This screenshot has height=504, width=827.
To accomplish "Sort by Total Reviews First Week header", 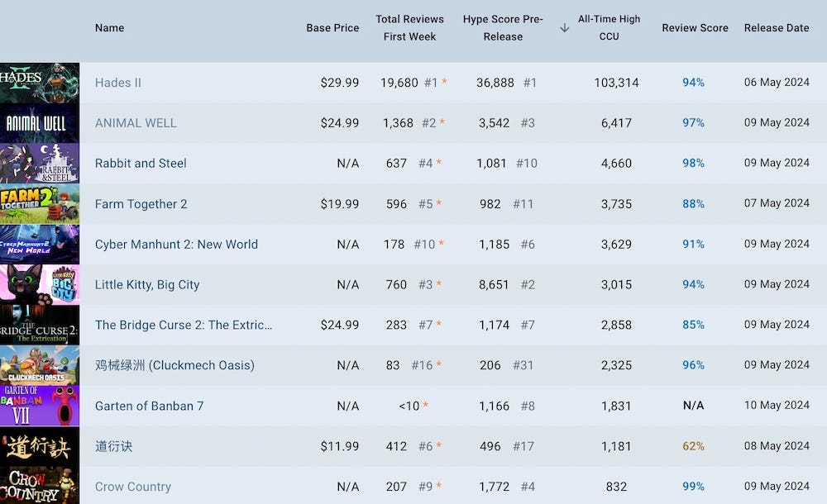I will point(409,28).
